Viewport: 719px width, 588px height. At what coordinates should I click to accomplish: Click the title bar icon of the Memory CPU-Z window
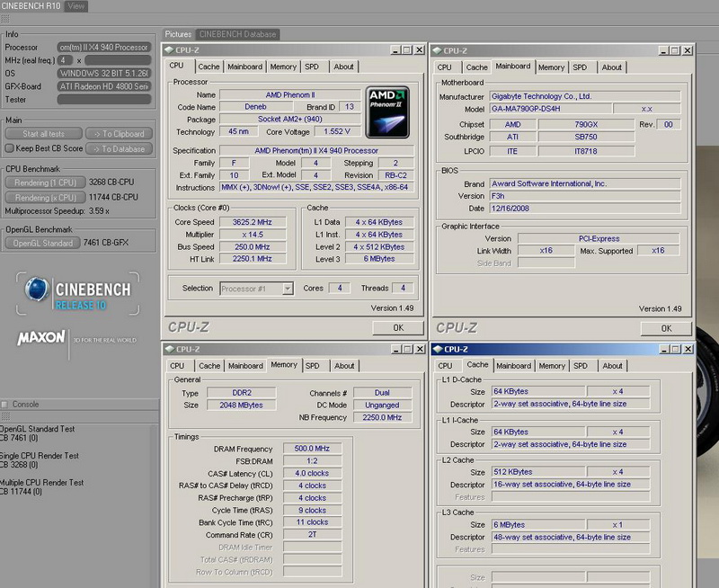pos(168,349)
